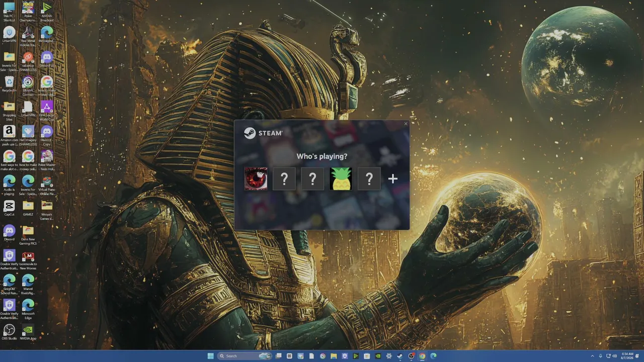644x362 pixels.
Task: Launch OBS Studio from the desktop
Action: point(9,332)
